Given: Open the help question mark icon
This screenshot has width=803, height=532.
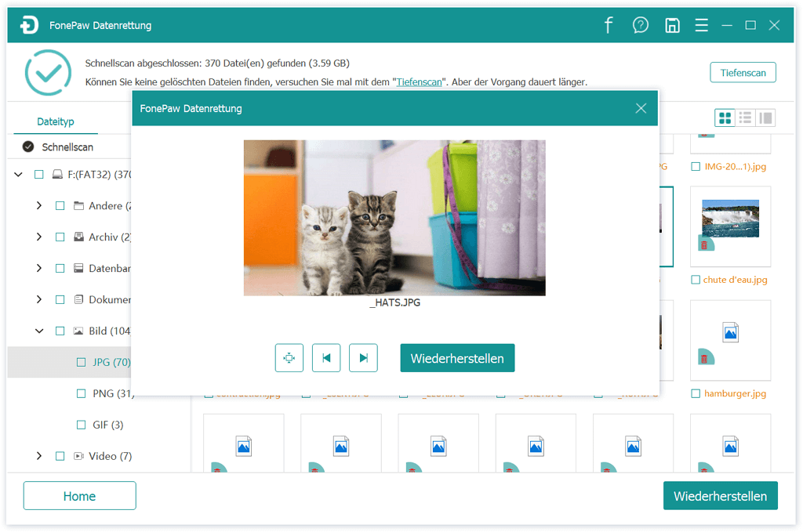Looking at the screenshot, I should 641,25.
